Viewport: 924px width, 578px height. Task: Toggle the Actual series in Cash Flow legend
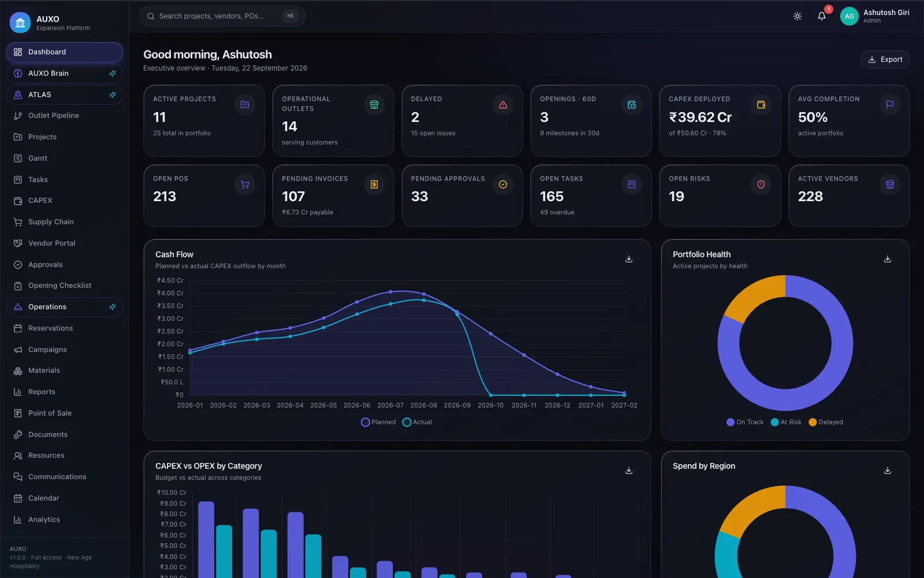coord(417,423)
